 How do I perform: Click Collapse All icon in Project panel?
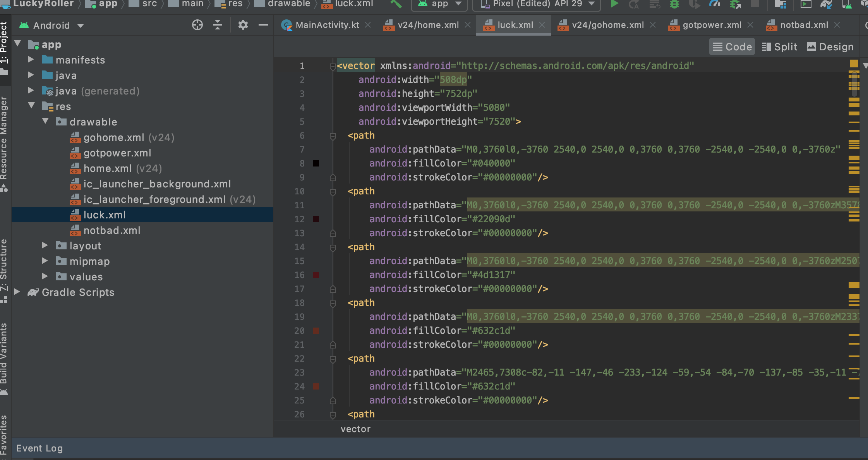click(x=218, y=25)
